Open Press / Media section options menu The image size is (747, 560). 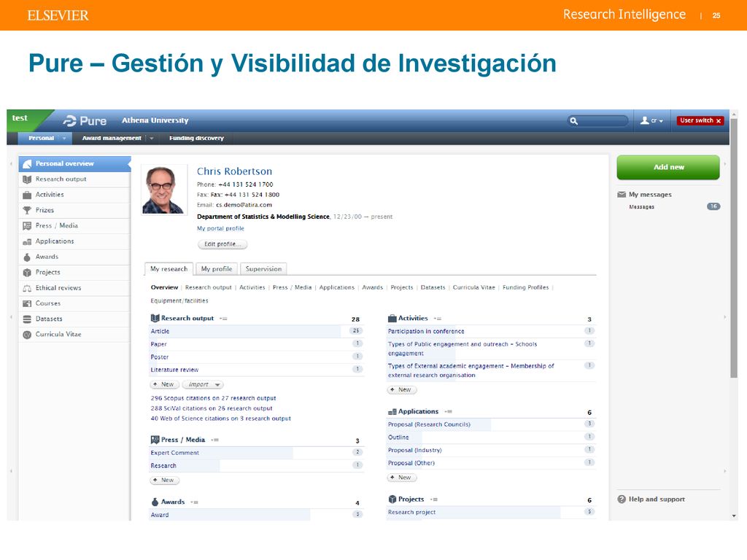(215, 440)
